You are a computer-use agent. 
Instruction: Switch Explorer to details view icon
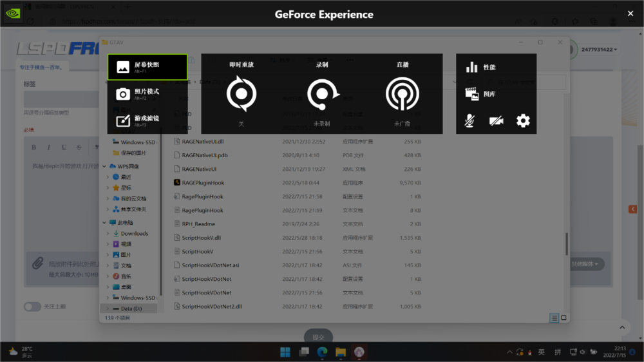(554, 318)
